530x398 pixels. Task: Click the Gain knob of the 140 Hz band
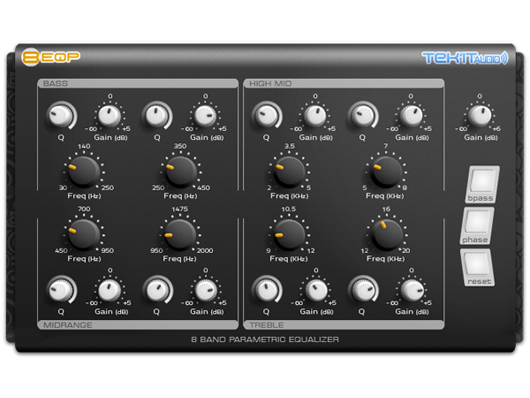(109, 116)
